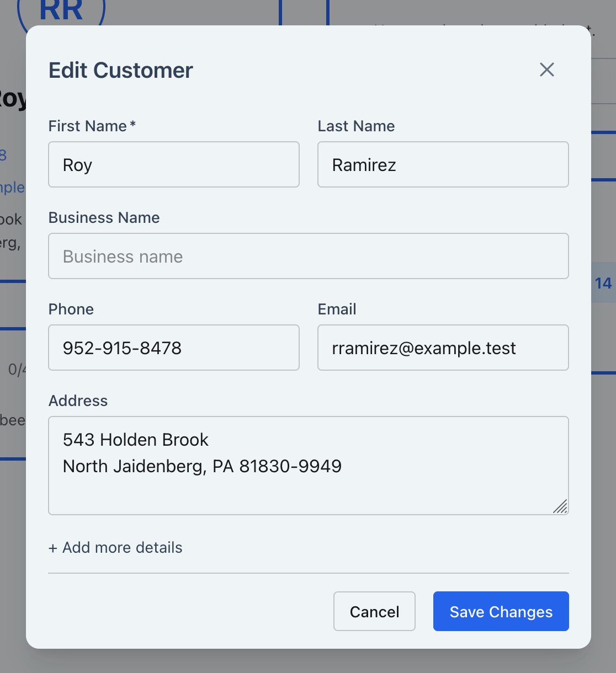Click the Edit Customer dialog title

pos(121,70)
